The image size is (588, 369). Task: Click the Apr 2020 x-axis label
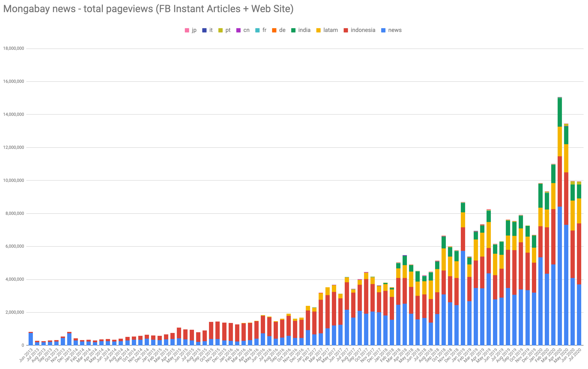pos(555,355)
